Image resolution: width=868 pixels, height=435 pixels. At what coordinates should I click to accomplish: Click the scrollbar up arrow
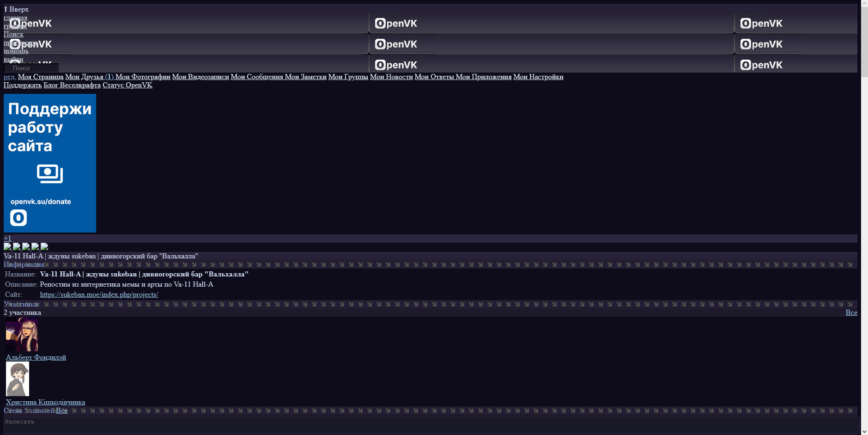pos(864,4)
